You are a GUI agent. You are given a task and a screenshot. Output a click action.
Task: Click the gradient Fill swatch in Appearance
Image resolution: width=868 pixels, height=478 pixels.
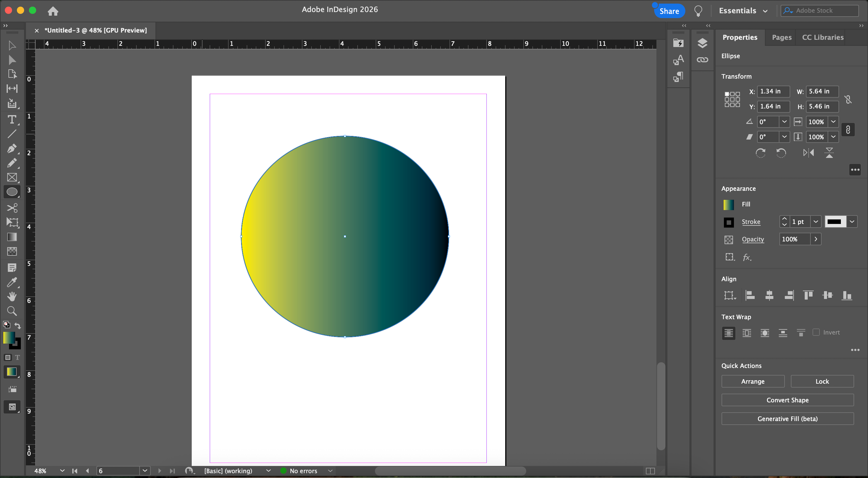(x=728, y=204)
